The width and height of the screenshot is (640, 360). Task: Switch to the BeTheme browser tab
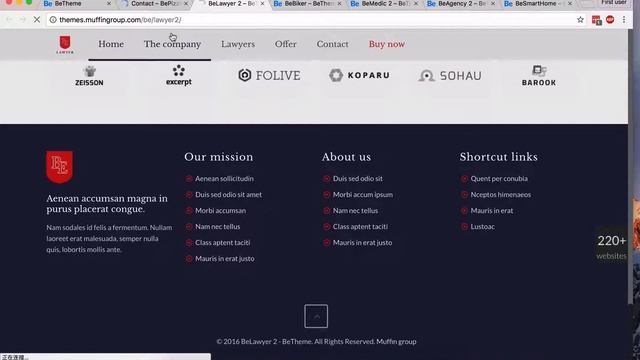(77, 4)
